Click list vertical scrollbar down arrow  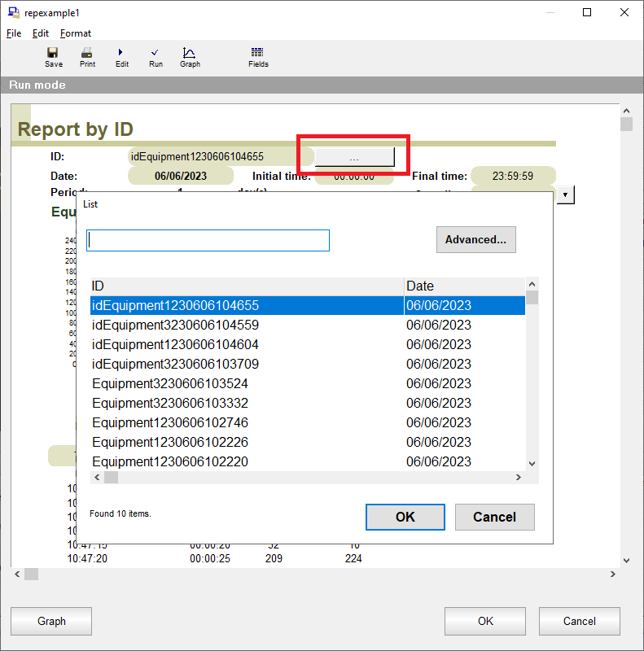(532, 464)
